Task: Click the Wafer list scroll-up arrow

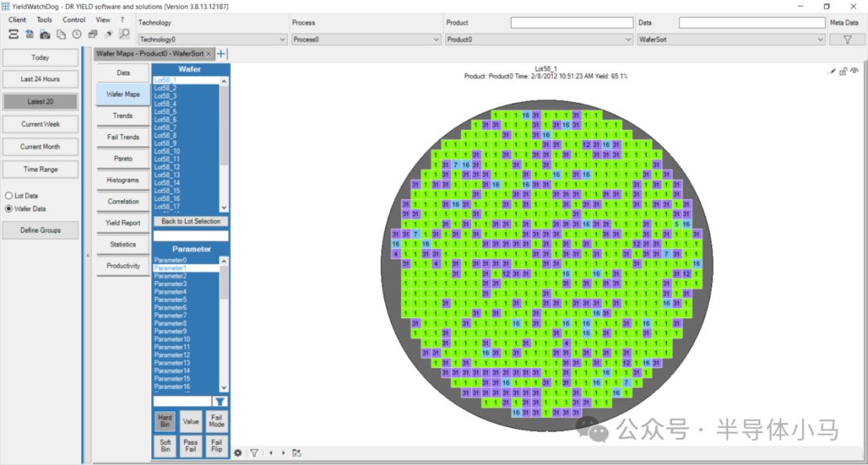Action: coord(223,81)
